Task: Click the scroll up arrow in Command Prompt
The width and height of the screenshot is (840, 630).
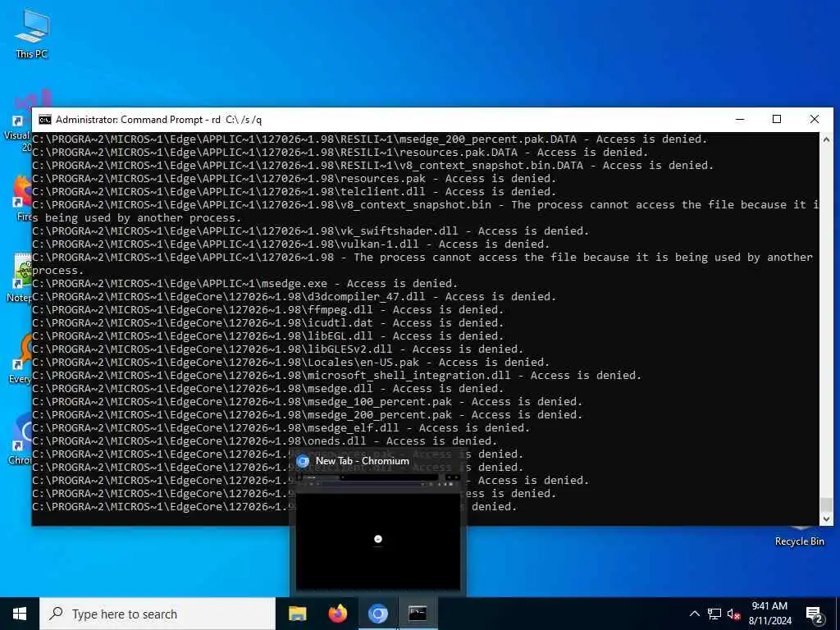Action: tap(826, 139)
